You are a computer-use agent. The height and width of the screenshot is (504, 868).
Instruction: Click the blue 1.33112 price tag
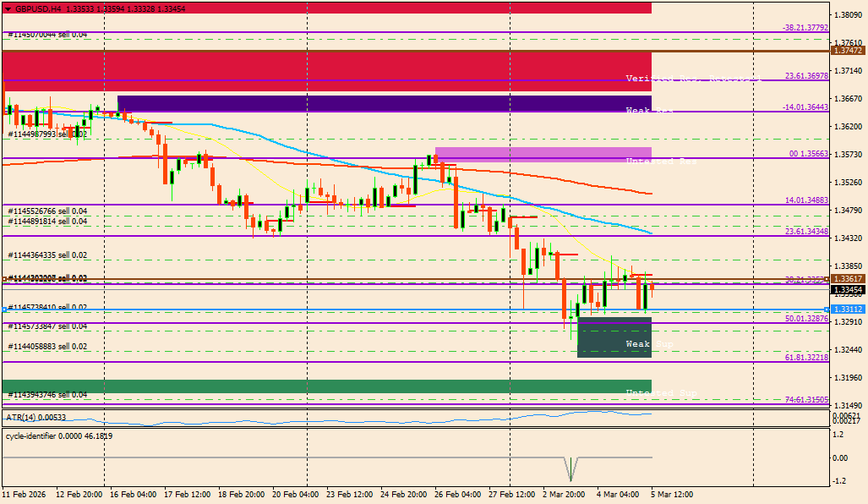tap(848, 309)
